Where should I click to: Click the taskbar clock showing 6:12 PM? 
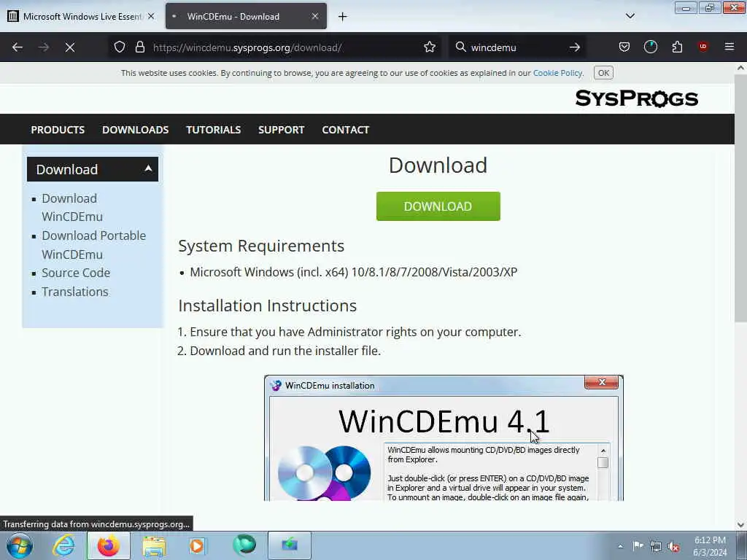coord(710,545)
